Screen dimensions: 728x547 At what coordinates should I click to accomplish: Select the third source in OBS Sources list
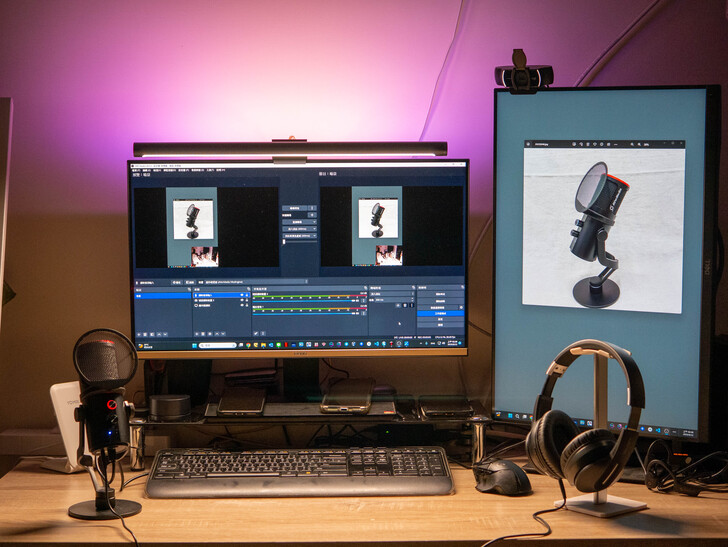221,306
